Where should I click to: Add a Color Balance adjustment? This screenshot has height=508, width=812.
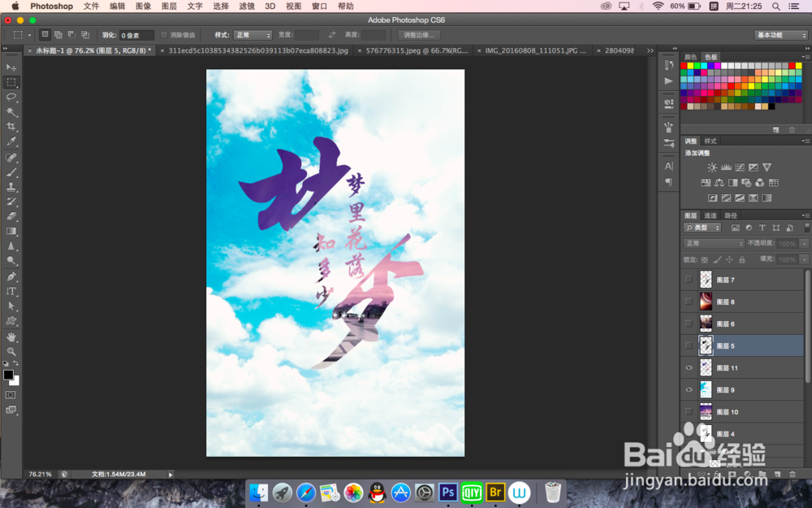[x=719, y=182]
